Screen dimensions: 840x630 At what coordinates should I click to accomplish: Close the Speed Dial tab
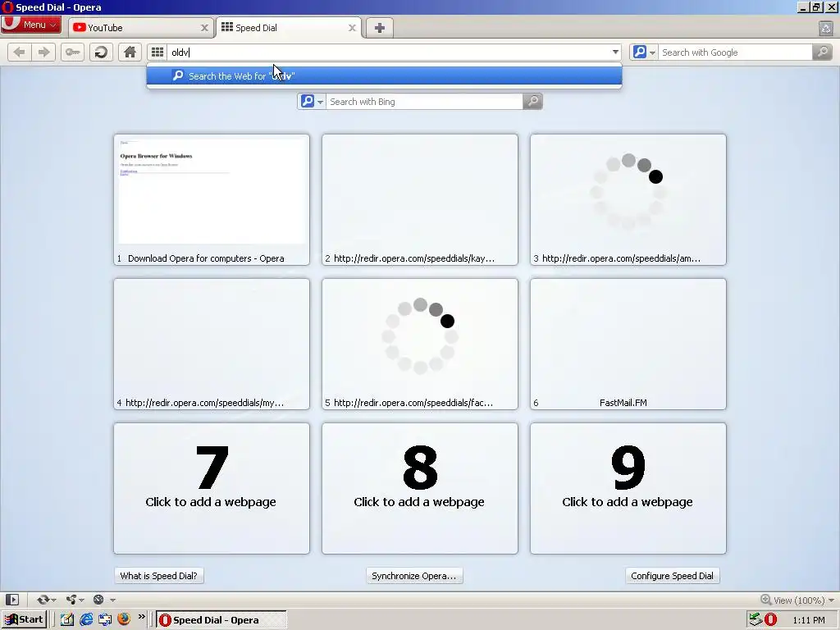352,28
